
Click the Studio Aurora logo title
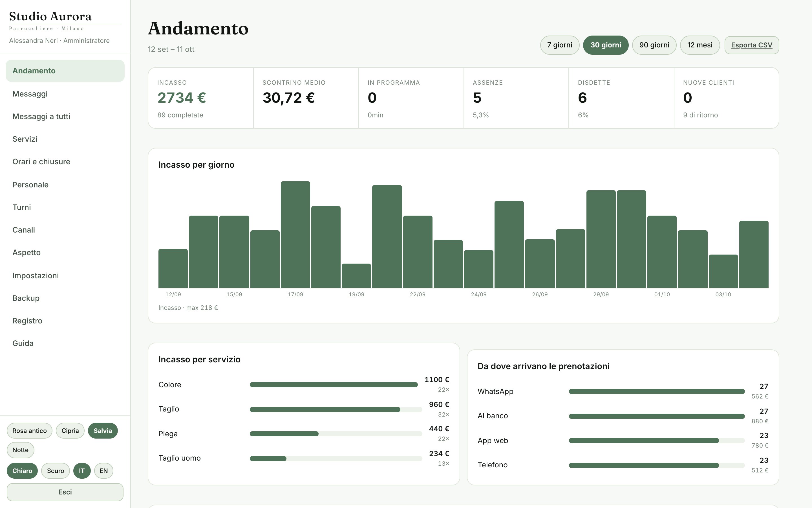click(50, 16)
